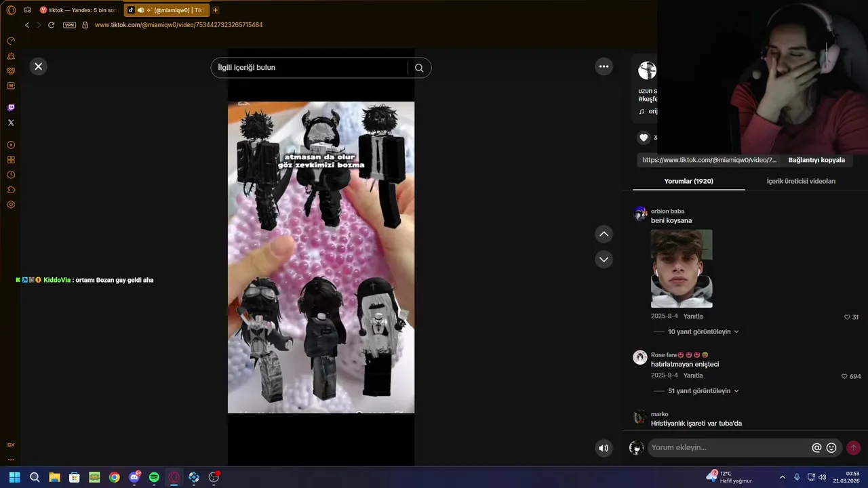Viewport: 868px width, 488px height.
Task: Click the video link URL text
Action: [x=709, y=160]
